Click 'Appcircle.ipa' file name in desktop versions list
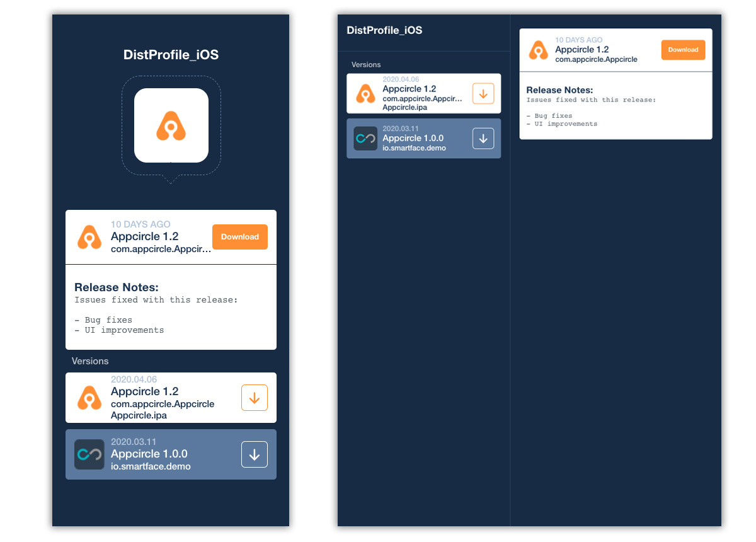Screen dimensions: 756x542 [x=405, y=107]
